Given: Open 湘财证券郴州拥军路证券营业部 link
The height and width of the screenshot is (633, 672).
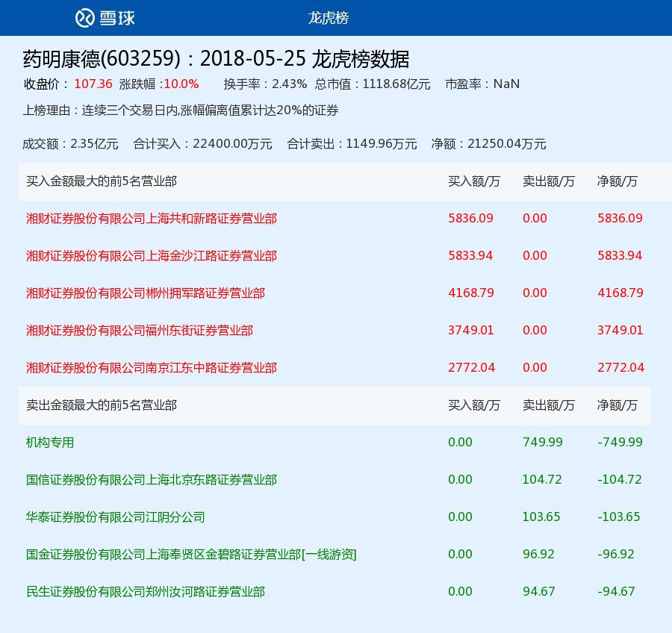Looking at the screenshot, I should pyautogui.click(x=146, y=293).
